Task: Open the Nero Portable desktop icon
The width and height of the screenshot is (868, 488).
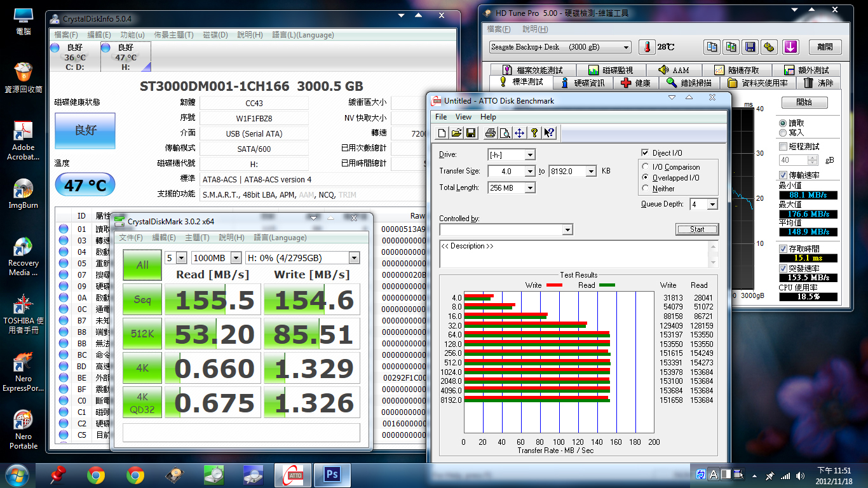Action: [x=23, y=430]
